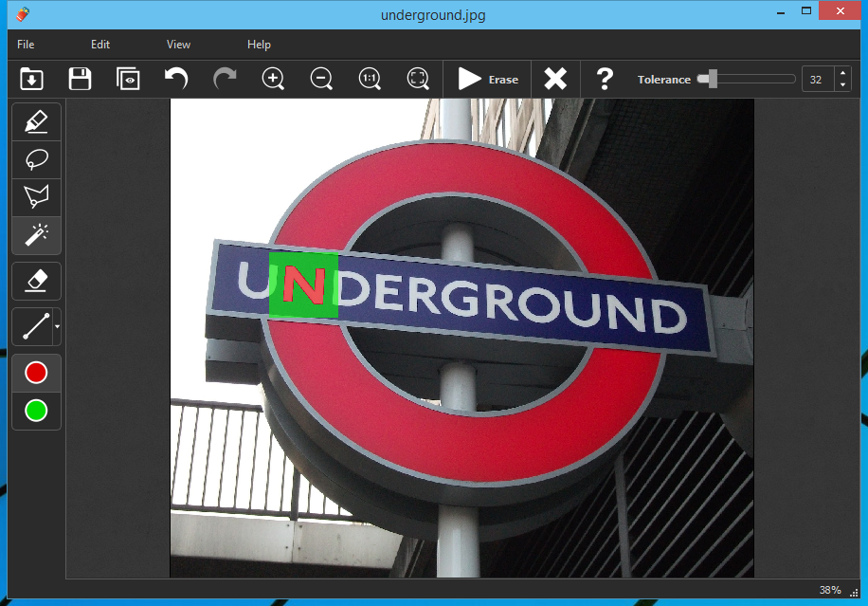
Task: Click the Redo arrow
Action: 225,80
